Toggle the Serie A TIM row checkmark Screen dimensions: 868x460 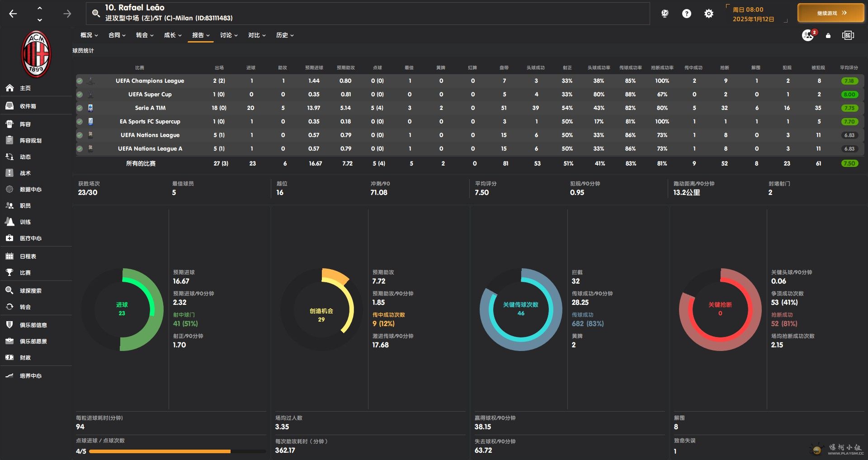pos(80,108)
